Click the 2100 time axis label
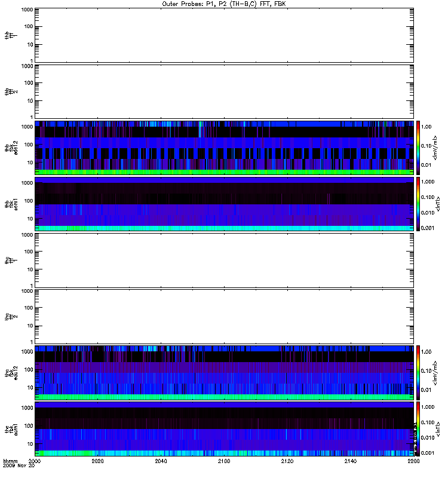Screen dimensions: 448x478 (x=224, y=461)
